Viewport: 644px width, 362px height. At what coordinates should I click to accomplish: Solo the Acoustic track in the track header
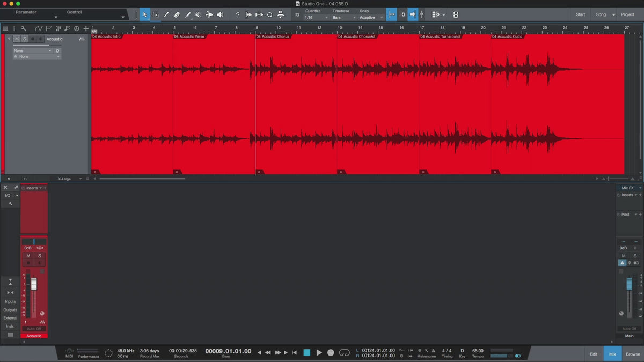click(x=24, y=39)
